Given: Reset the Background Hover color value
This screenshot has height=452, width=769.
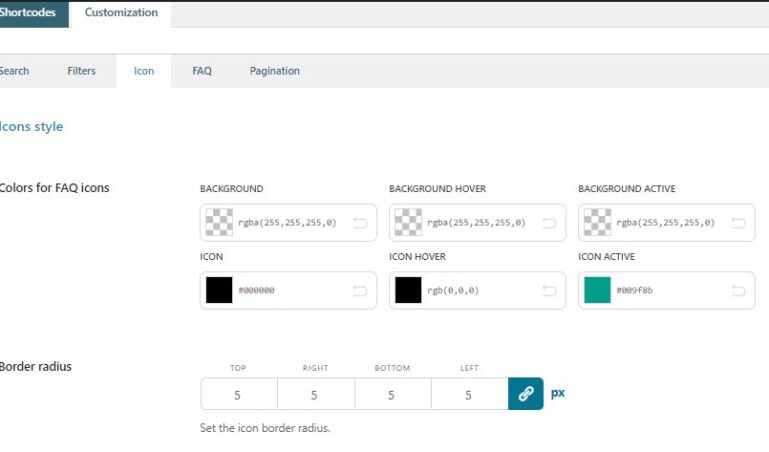Looking at the screenshot, I should point(549,223).
